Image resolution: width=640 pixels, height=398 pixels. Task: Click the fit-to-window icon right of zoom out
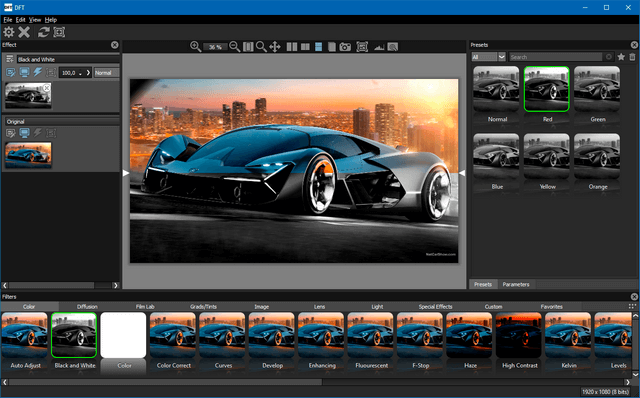click(x=248, y=47)
